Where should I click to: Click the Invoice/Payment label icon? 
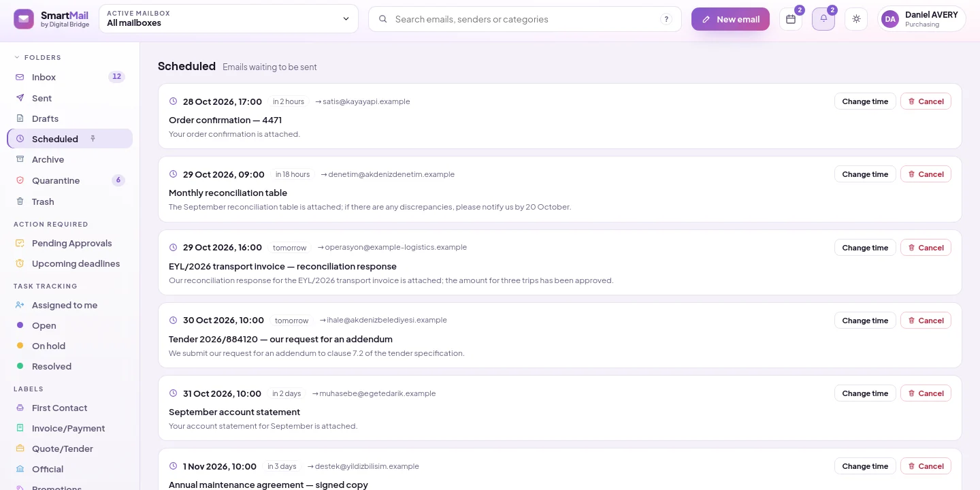(20, 428)
